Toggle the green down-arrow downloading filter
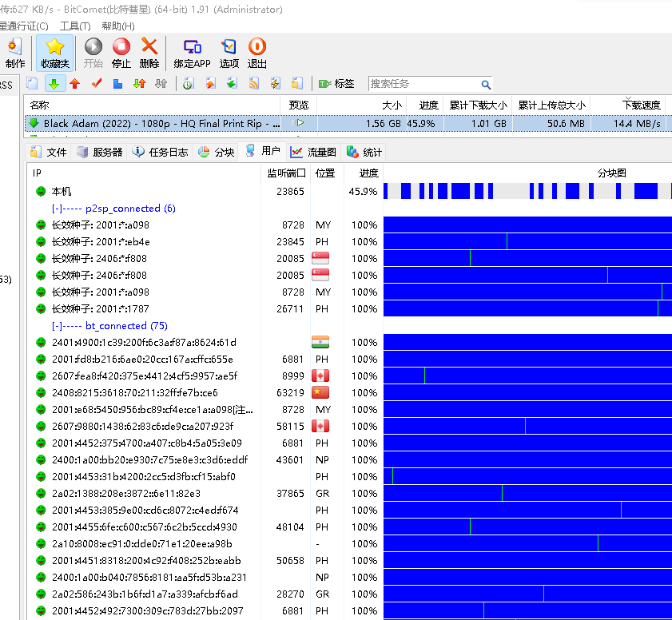 (x=54, y=84)
